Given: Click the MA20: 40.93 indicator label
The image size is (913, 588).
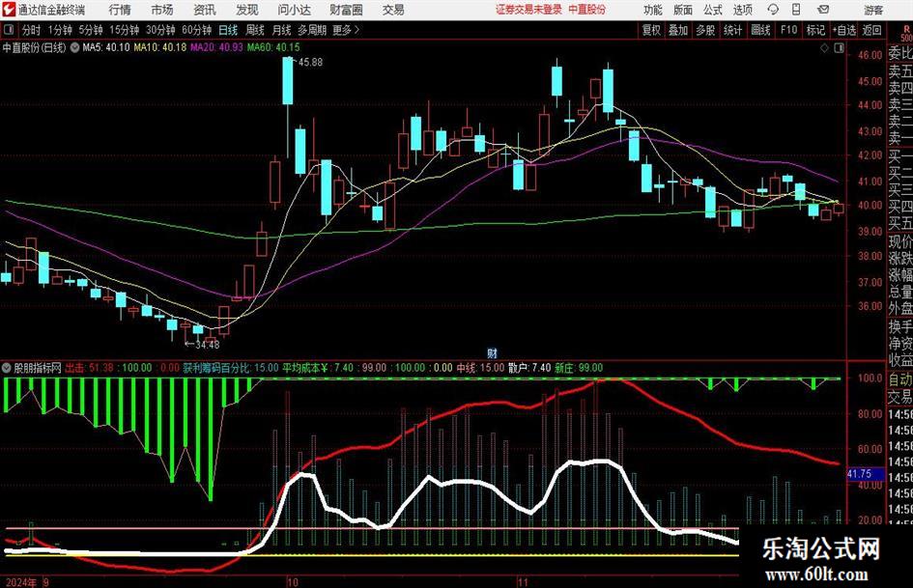Looking at the screenshot, I should point(216,47).
